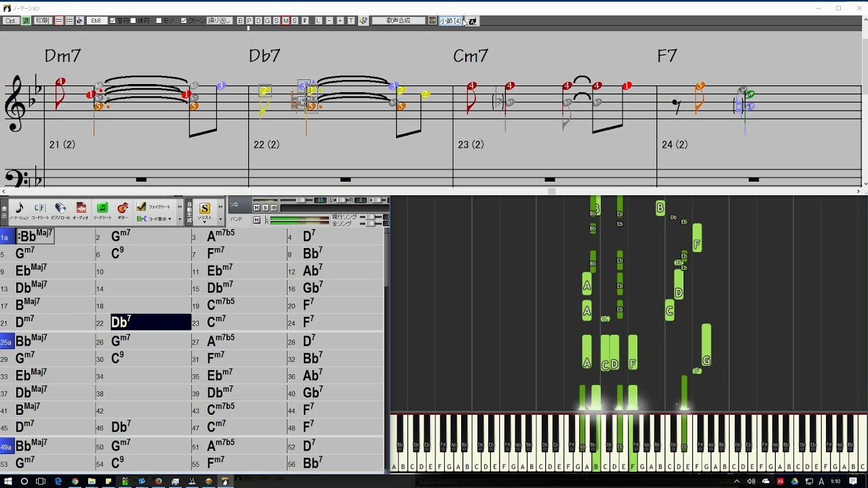
Task: Open the Soloist (ソリスト) generator
Action: click(x=204, y=211)
